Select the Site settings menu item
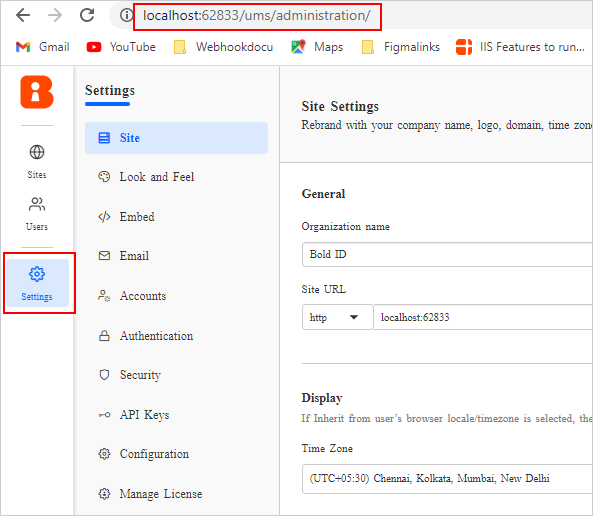593x516 pixels. point(176,138)
